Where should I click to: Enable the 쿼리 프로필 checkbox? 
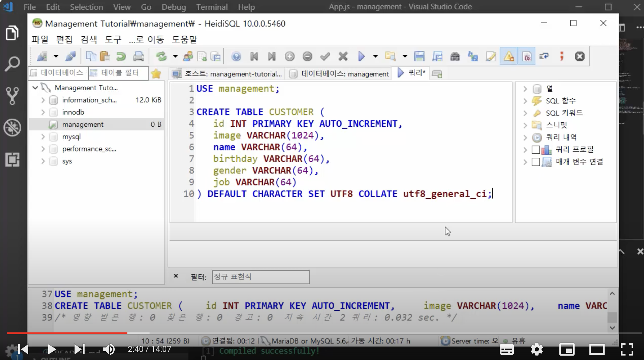[536, 150]
